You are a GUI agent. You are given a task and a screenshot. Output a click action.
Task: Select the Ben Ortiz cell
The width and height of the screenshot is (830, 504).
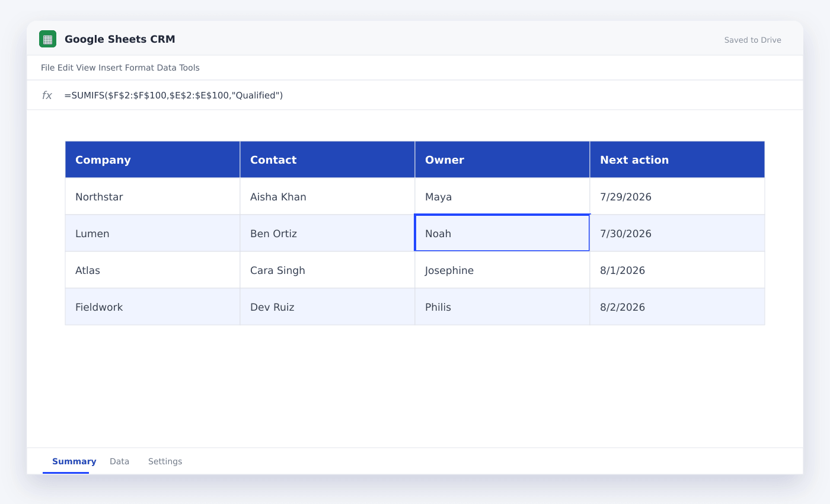click(x=327, y=233)
